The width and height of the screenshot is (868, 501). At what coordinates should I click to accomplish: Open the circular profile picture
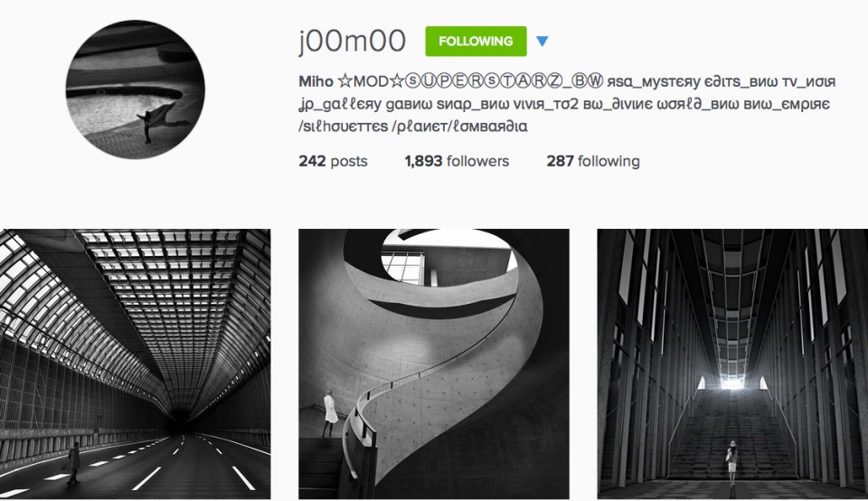point(135,90)
